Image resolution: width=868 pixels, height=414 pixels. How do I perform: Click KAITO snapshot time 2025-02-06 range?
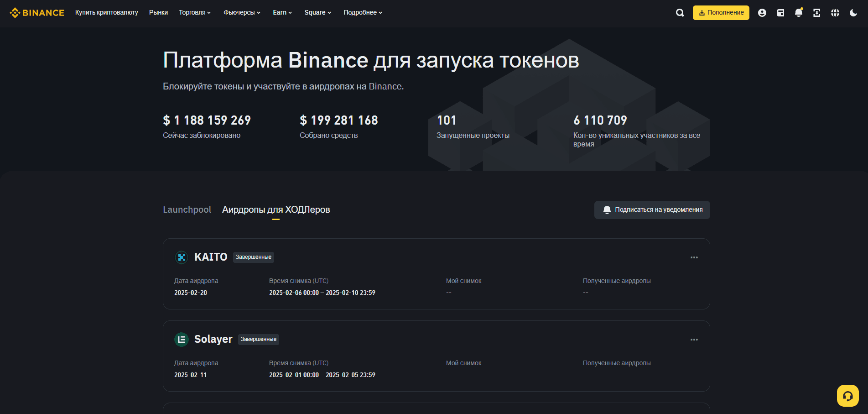pyautogui.click(x=322, y=293)
